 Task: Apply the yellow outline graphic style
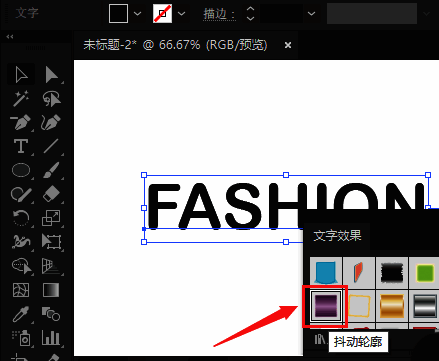(359, 306)
